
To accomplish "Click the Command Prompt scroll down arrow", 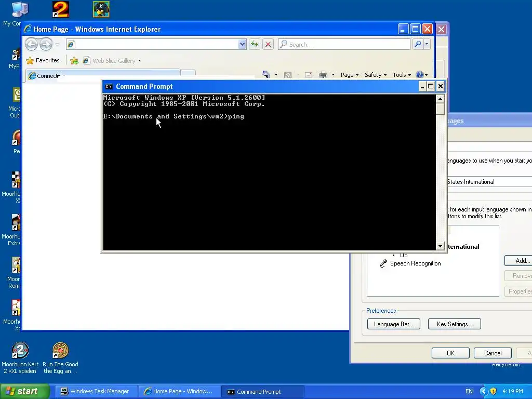I will tap(440, 246).
